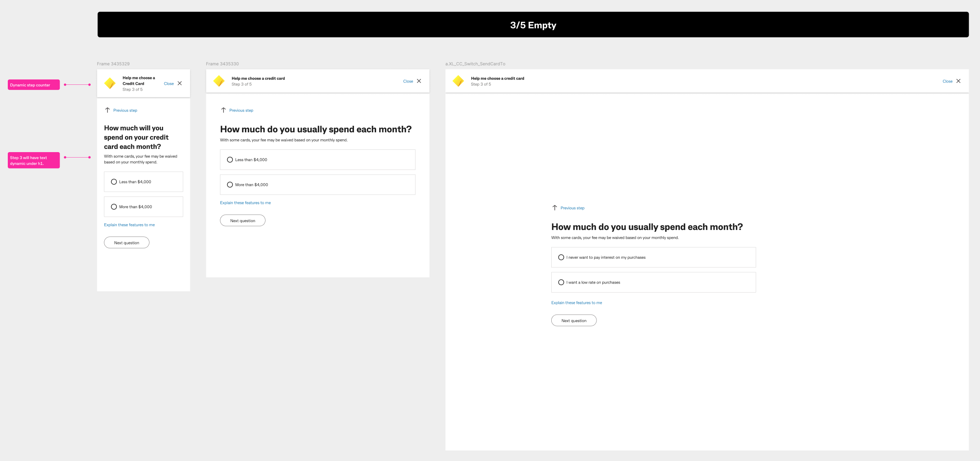The height and width of the screenshot is (461, 980).
Task: Click the Close link in Frame 3435330
Action: point(408,81)
